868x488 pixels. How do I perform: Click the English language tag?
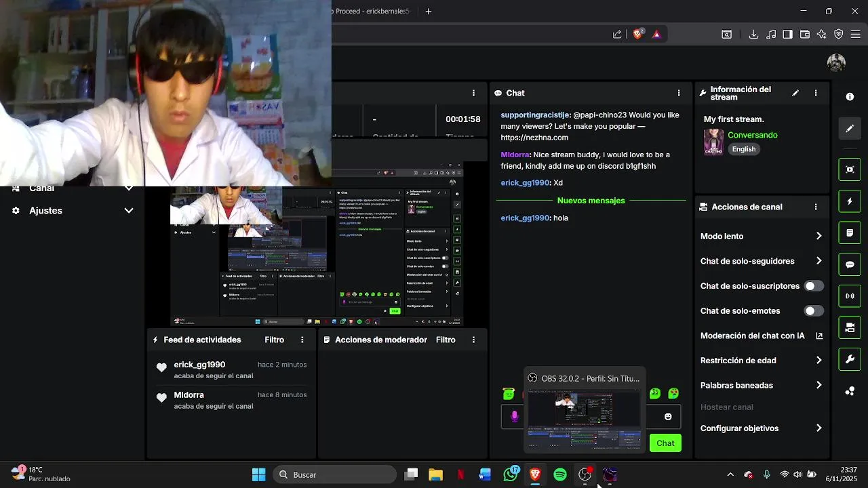click(744, 149)
